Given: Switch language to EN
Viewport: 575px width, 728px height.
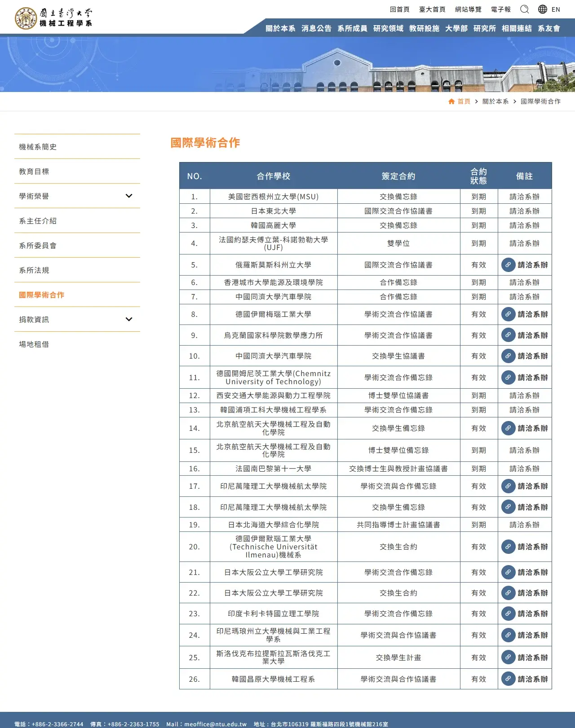Looking at the screenshot, I should 556,9.
